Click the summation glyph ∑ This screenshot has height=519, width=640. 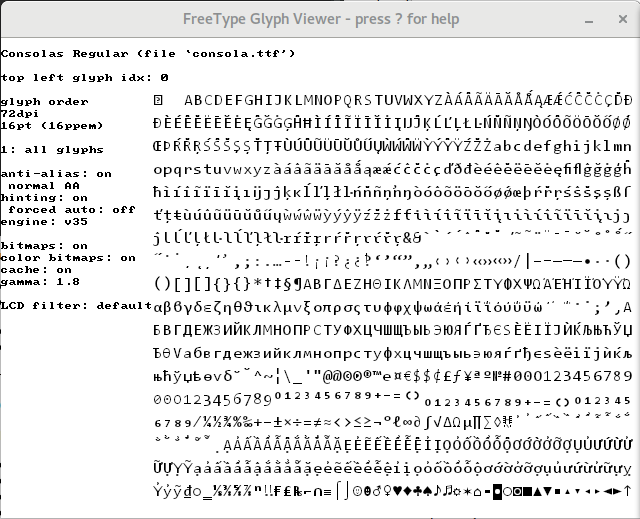click(487, 422)
